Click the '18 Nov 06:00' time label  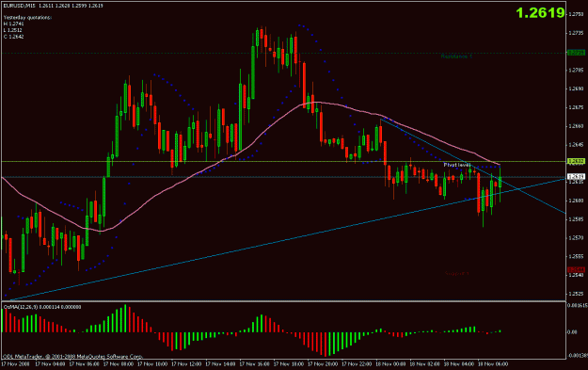pos(493,363)
